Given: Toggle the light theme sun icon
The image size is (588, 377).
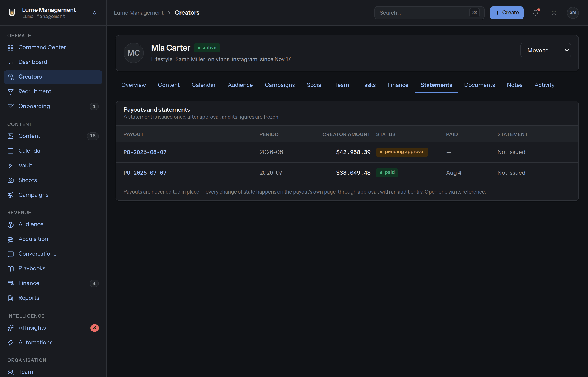Looking at the screenshot, I should click(554, 13).
